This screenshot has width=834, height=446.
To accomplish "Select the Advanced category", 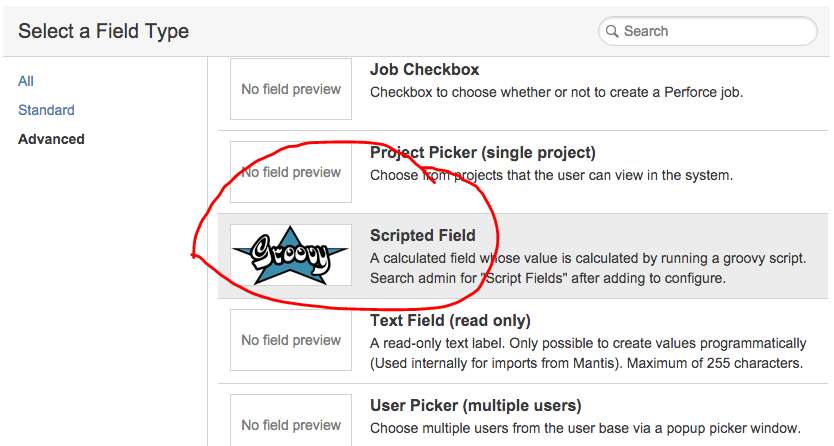I will point(51,139).
